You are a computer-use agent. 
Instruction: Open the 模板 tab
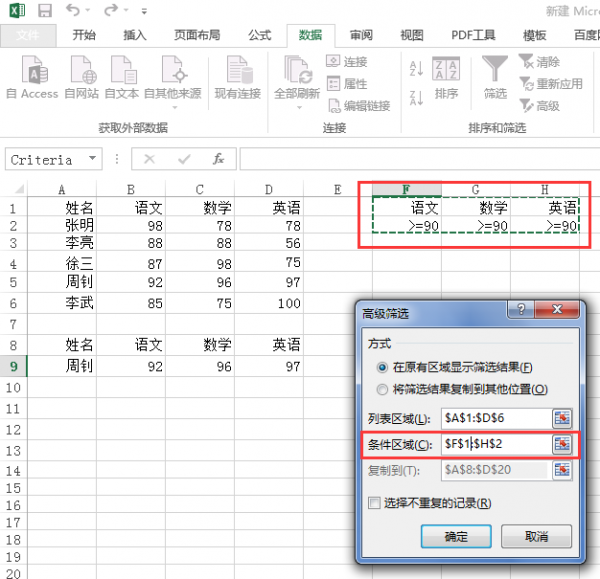(535, 35)
